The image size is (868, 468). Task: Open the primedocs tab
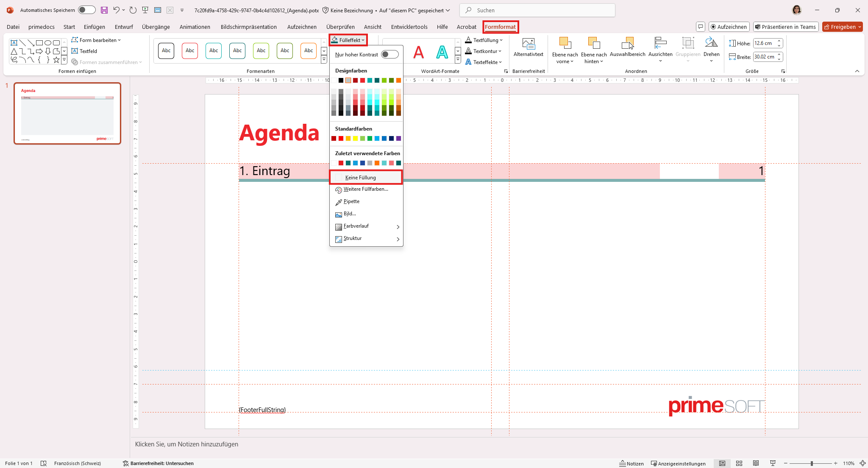click(42, 27)
